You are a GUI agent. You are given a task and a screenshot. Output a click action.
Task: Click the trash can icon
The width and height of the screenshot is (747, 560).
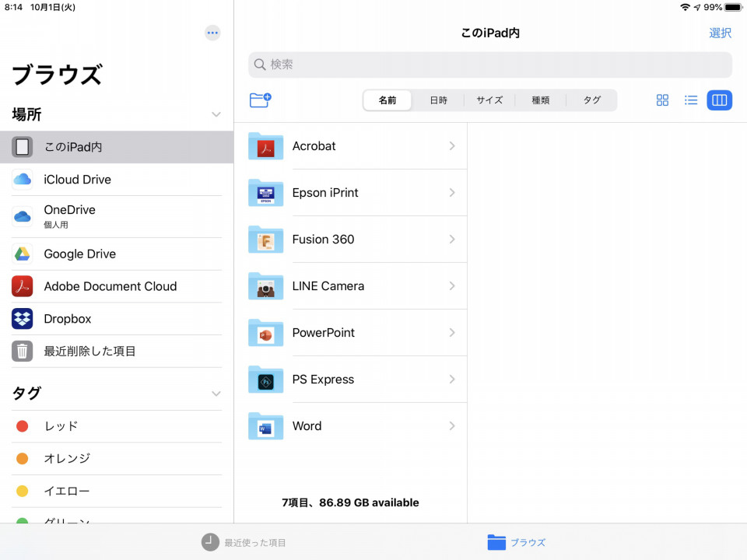click(22, 352)
